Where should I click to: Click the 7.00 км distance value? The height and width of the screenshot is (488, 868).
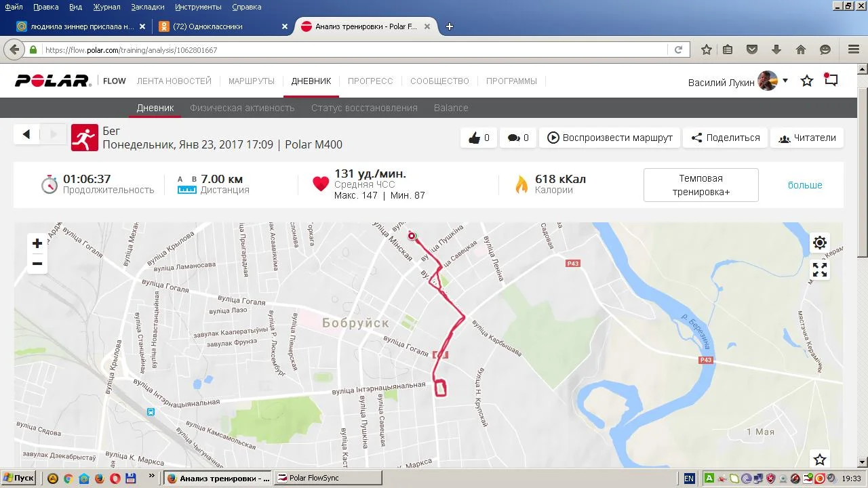click(x=222, y=179)
